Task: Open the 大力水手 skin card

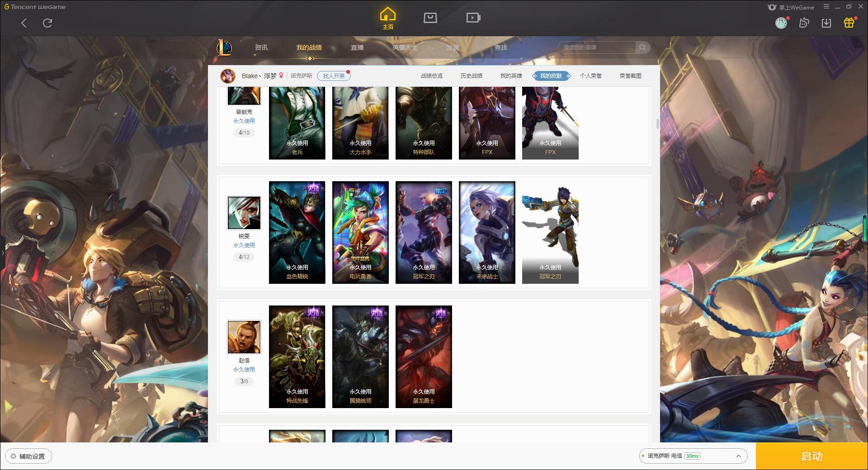Action: pyautogui.click(x=360, y=123)
